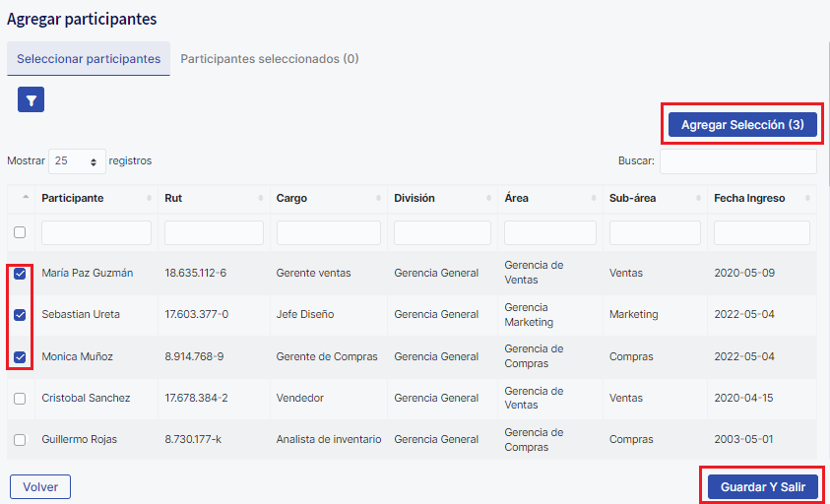
Task: Check the Cristobal Sanchez row checkbox
Action: (20, 399)
